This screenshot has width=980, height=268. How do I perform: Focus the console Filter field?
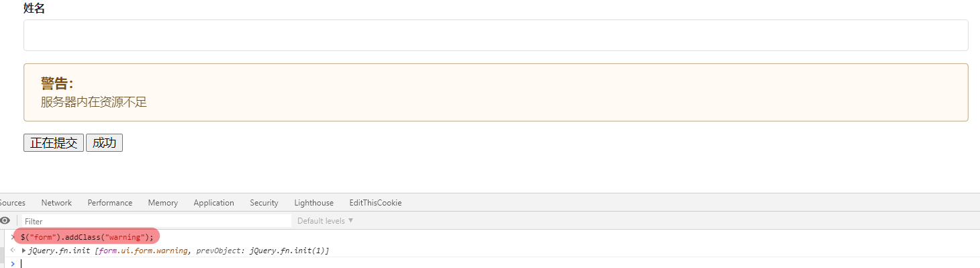pos(156,221)
